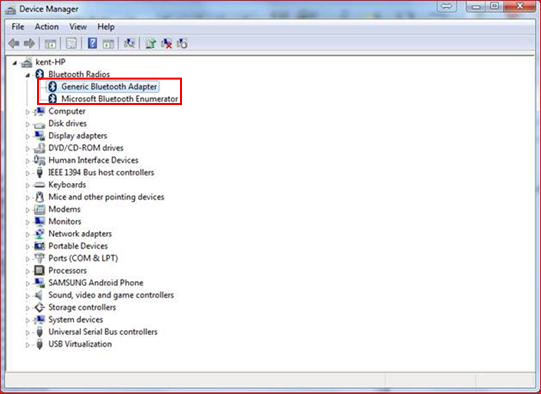Select the 'kent-HP' root label
541x394 pixels.
pos(50,62)
